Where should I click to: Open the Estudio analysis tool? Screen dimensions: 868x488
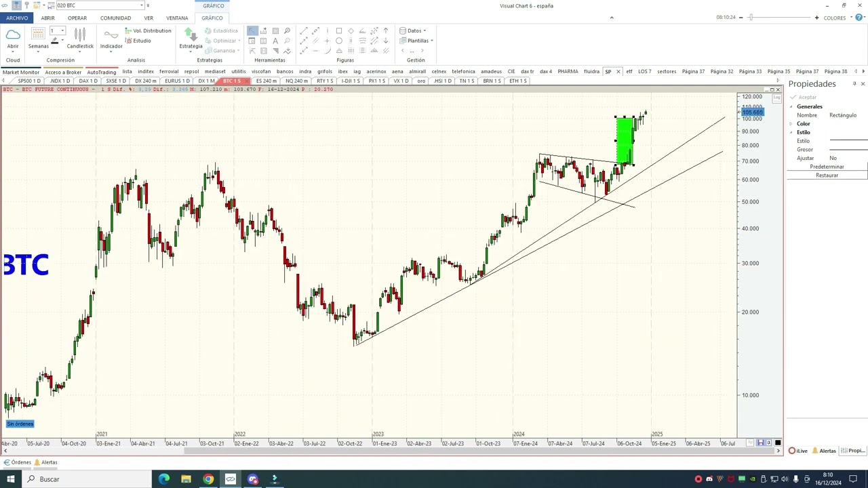point(138,41)
